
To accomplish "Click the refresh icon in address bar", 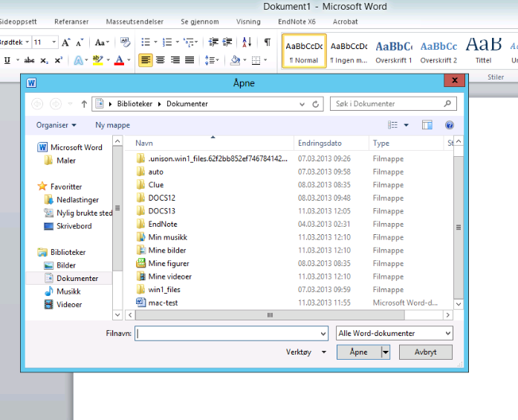I will coord(316,104).
